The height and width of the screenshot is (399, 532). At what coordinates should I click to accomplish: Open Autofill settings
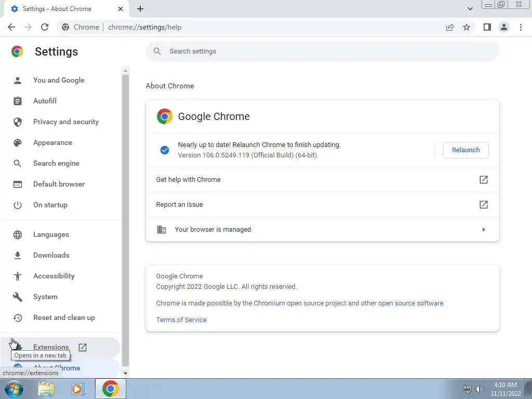(x=45, y=101)
